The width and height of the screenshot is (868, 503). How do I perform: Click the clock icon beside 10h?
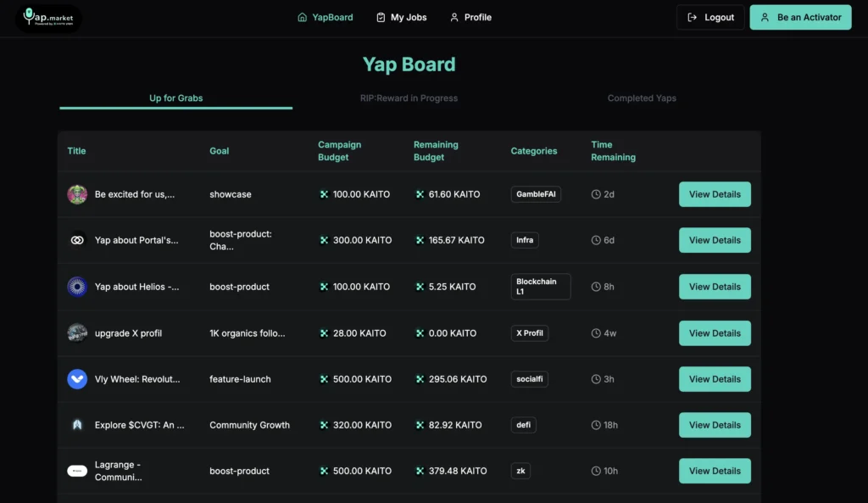click(596, 471)
